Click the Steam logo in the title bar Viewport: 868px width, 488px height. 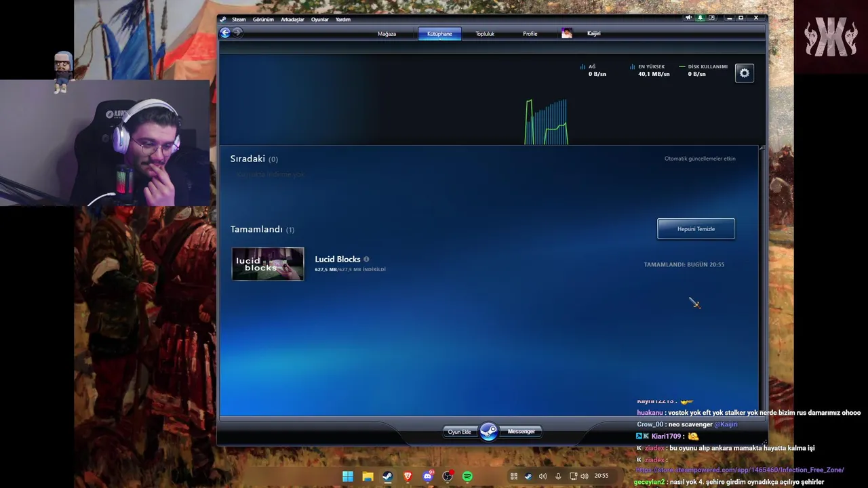click(x=223, y=19)
